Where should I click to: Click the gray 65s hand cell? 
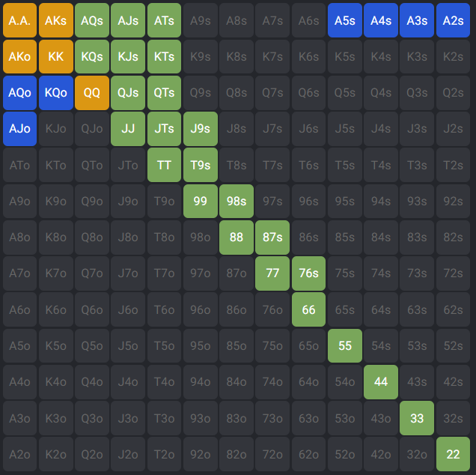pos(344,309)
